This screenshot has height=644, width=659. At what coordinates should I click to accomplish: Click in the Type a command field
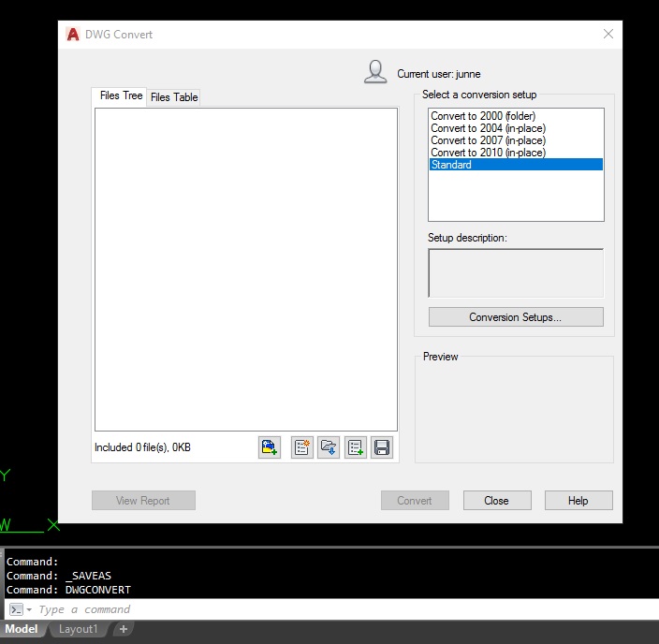[344, 609]
